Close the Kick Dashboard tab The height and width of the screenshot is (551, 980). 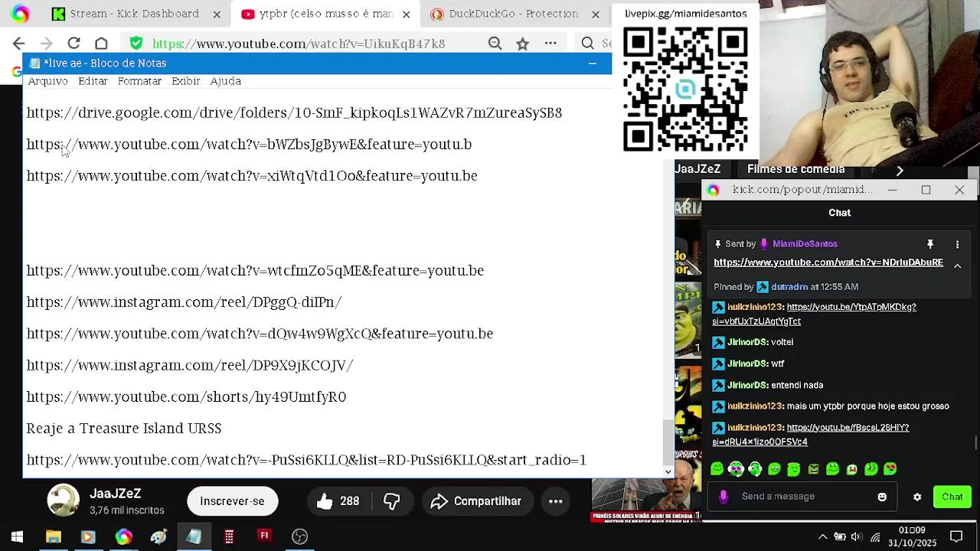pyautogui.click(x=217, y=14)
